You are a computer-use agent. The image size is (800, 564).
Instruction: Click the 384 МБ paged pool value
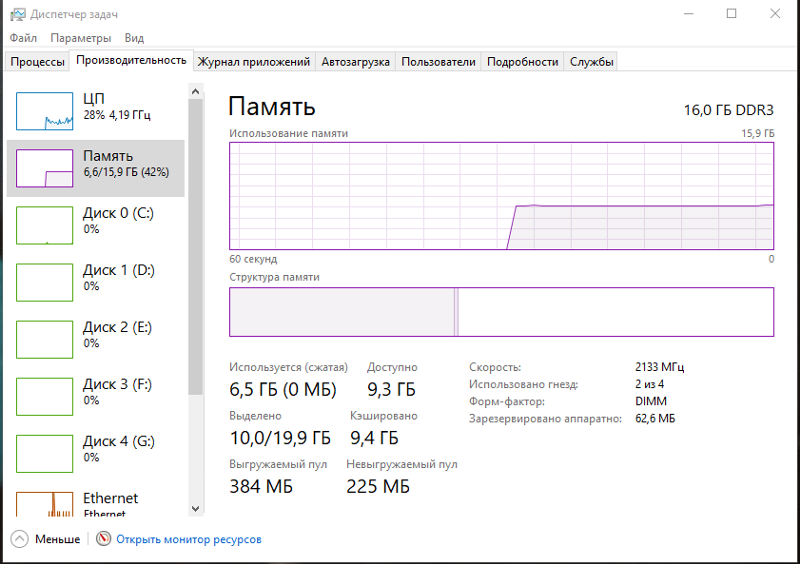[261, 486]
